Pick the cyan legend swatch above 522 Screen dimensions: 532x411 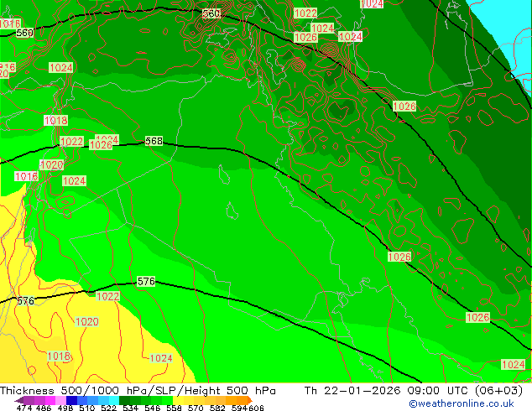[x=109, y=400]
